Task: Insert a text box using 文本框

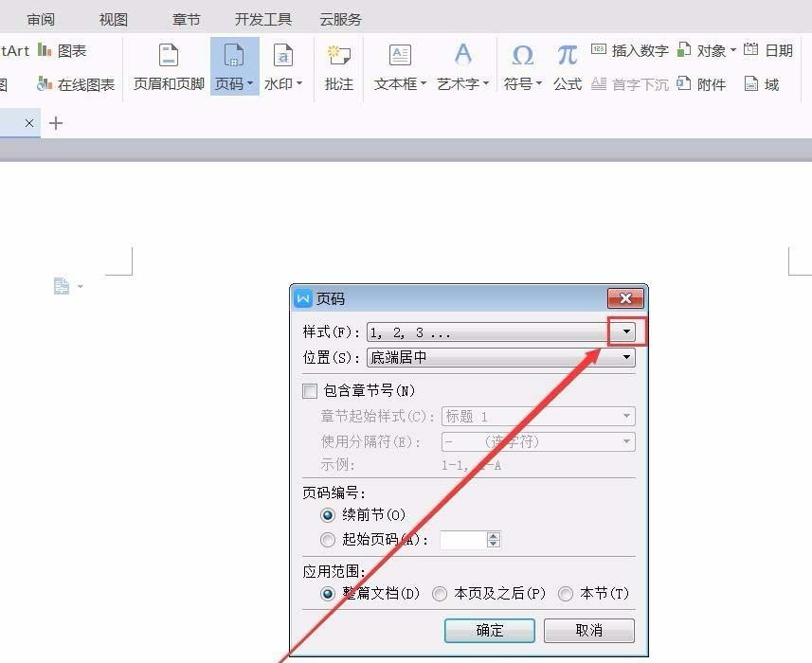Action: [x=397, y=66]
